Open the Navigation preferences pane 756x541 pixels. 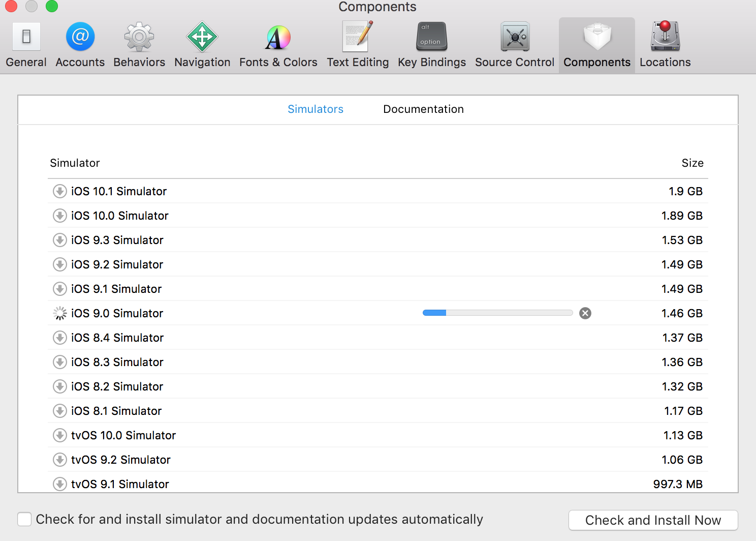tap(202, 45)
